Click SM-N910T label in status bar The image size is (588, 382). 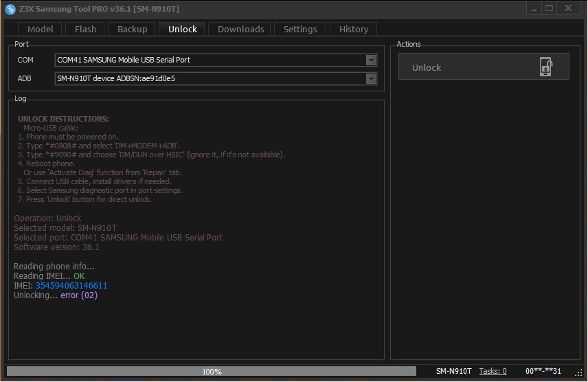(x=453, y=371)
